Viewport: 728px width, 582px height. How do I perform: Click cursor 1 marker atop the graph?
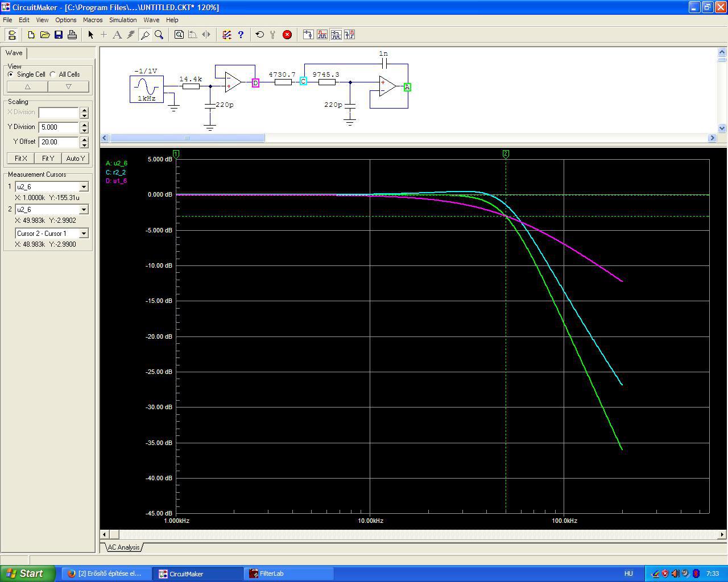176,154
